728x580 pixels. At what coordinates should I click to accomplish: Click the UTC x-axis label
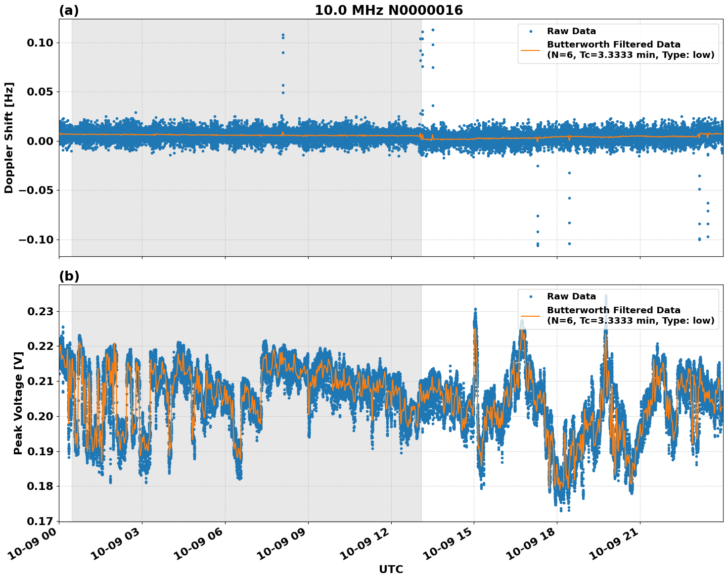pos(391,570)
